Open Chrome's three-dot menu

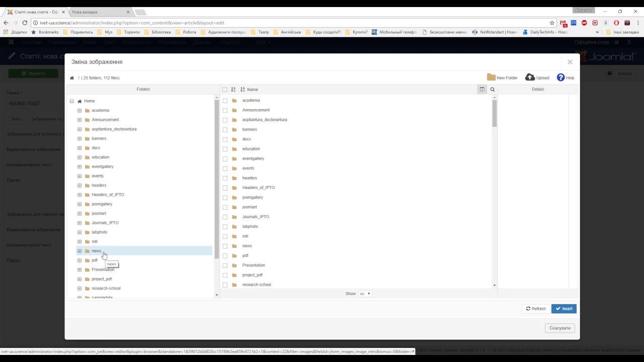click(x=637, y=23)
